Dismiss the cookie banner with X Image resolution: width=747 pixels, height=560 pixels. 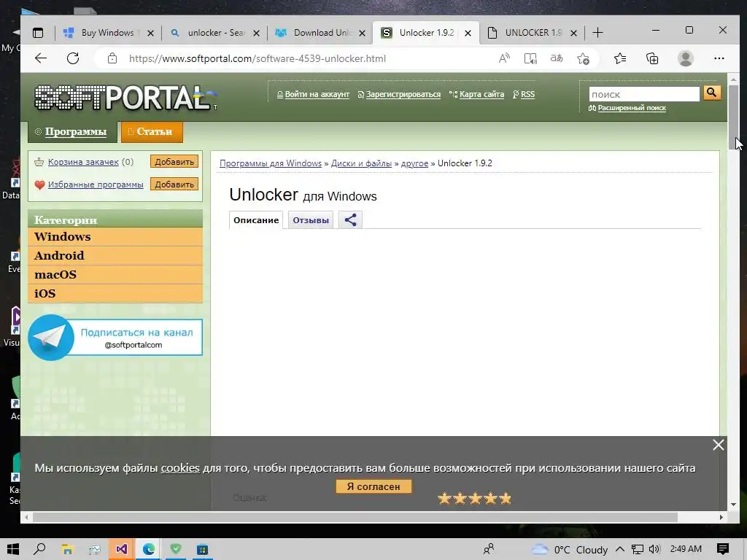[x=718, y=445]
